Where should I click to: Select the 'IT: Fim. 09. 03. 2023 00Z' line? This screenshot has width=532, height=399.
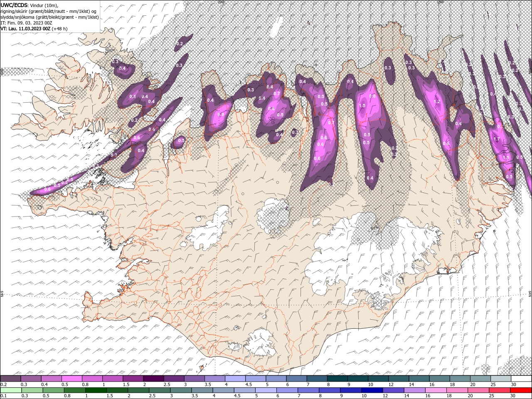[26, 23]
